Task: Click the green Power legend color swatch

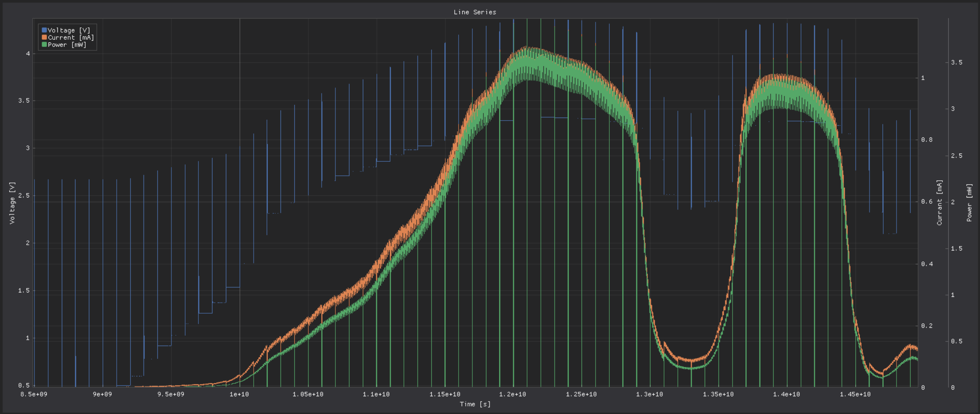Action: pos(44,44)
